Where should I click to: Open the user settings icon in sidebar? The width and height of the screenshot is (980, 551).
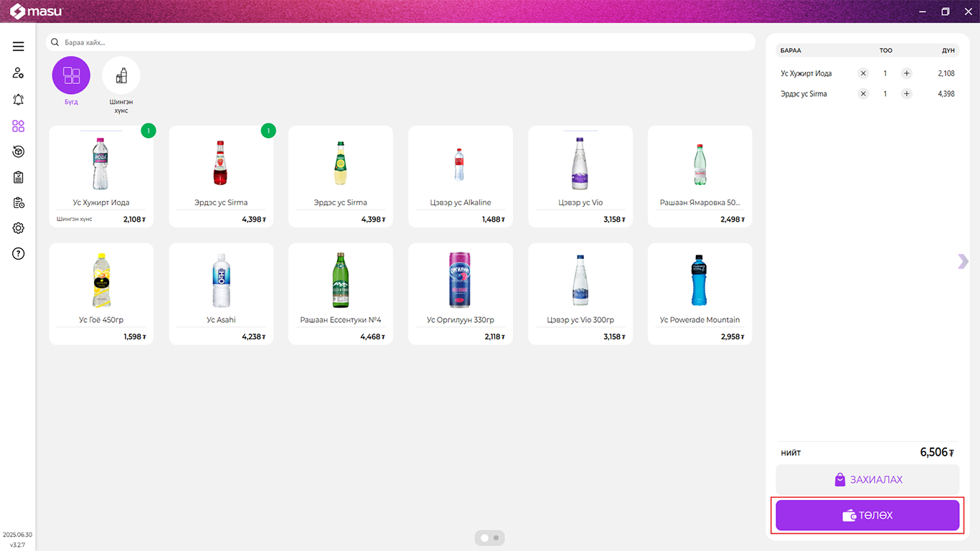coord(19,73)
